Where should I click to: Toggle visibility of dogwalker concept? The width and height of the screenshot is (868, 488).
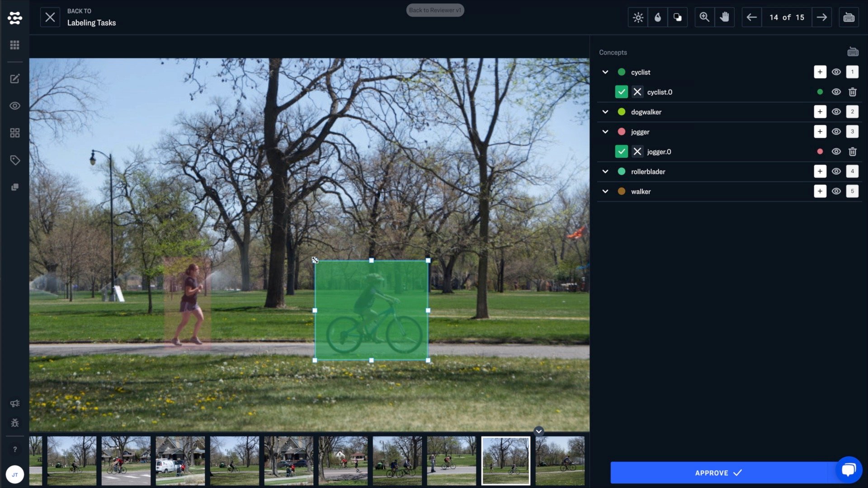point(836,112)
